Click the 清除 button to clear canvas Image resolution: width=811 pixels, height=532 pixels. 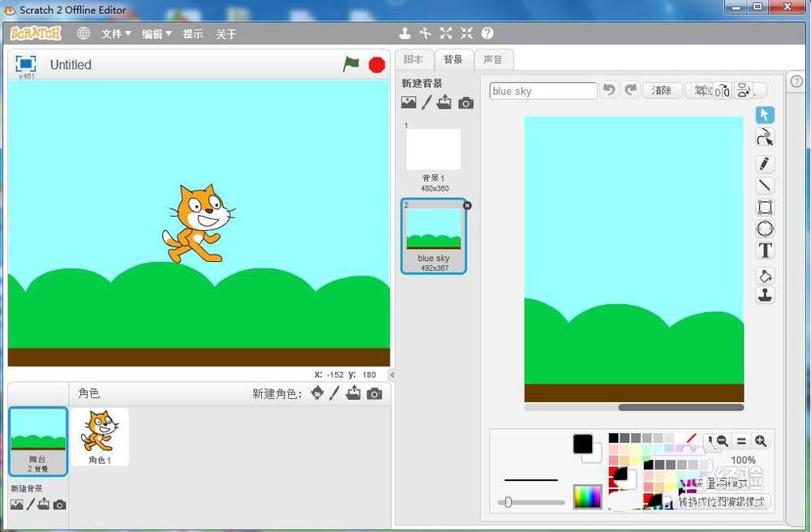(x=662, y=90)
